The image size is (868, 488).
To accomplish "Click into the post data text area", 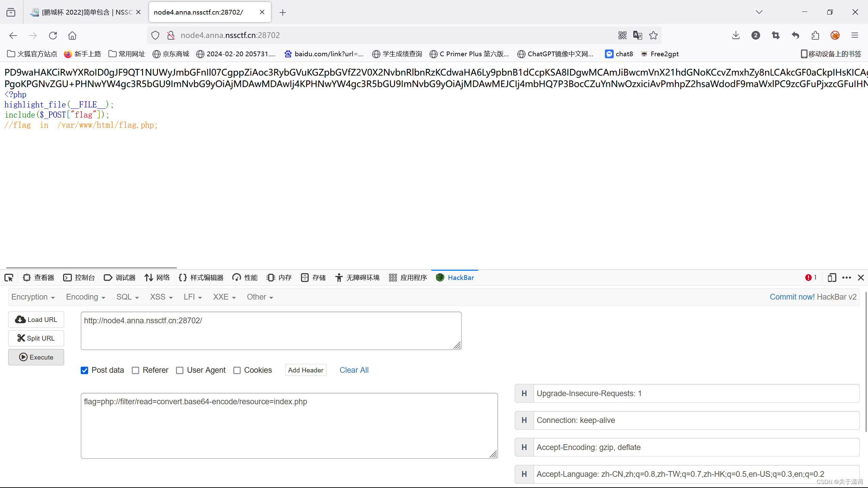I will (289, 426).
